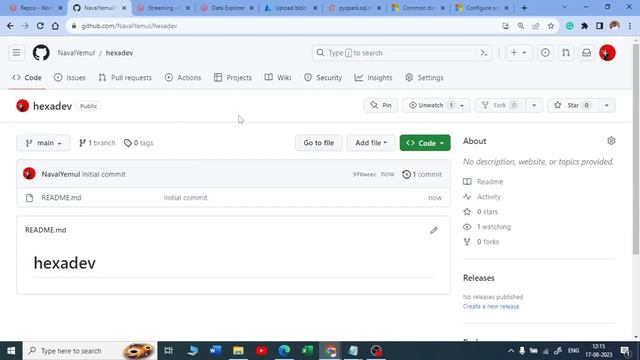Open the Insights tab

[373, 78]
